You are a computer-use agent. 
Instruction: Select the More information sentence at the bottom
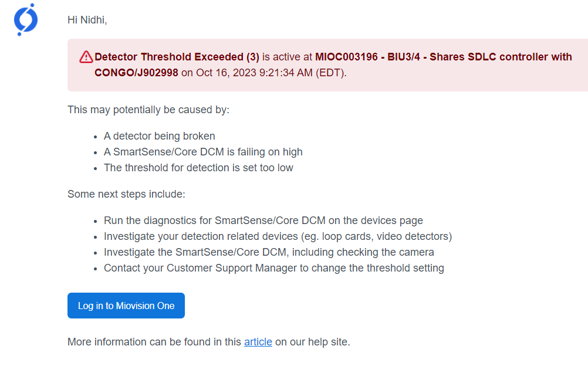pos(208,342)
